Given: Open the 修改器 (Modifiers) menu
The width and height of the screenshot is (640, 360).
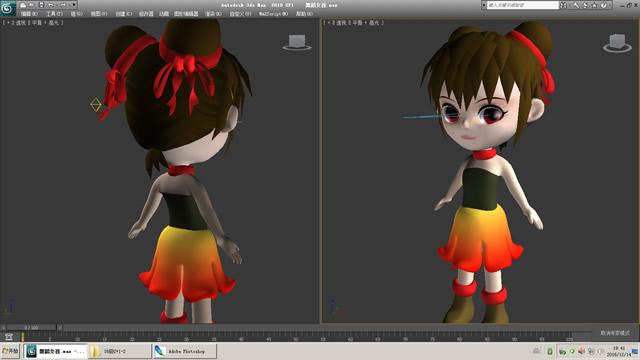Looking at the screenshot, I should pos(146,14).
